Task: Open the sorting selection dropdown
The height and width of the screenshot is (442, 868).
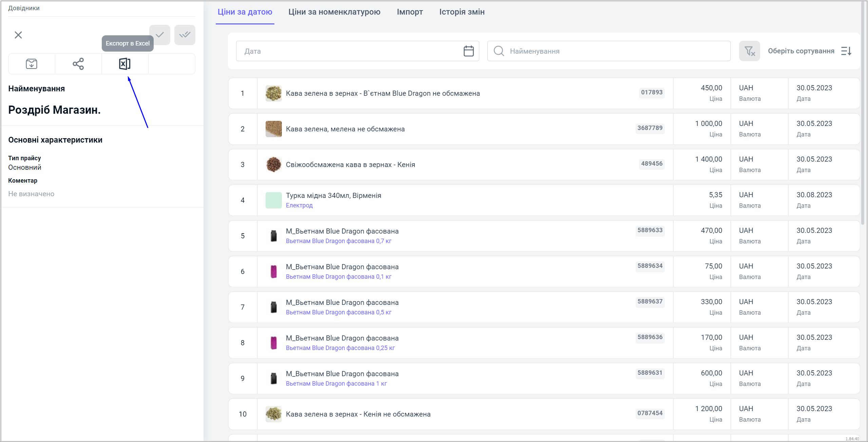Action: (x=801, y=51)
